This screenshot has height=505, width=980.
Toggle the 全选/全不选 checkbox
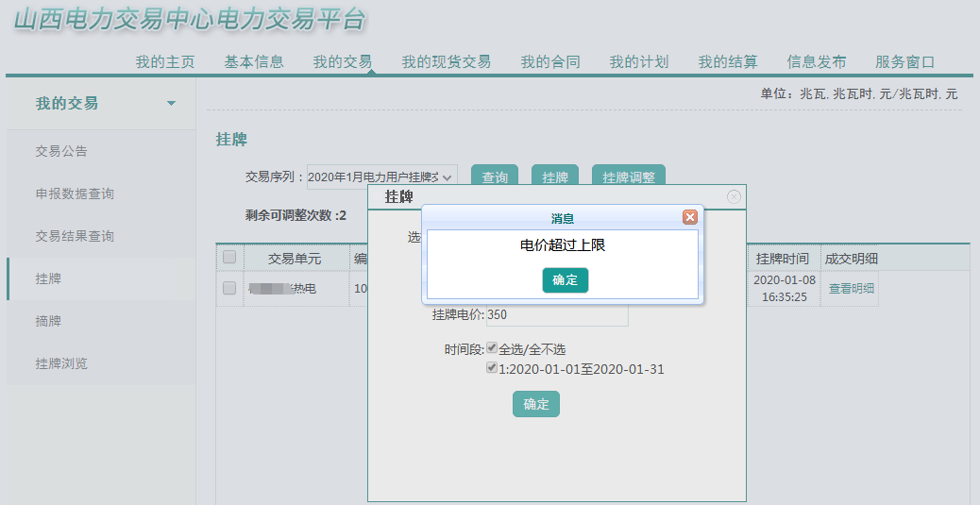point(492,348)
